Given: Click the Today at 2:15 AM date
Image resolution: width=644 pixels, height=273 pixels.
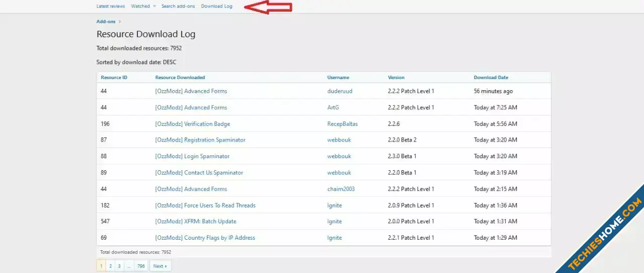Looking at the screenshot, I should tap(496, 189).
